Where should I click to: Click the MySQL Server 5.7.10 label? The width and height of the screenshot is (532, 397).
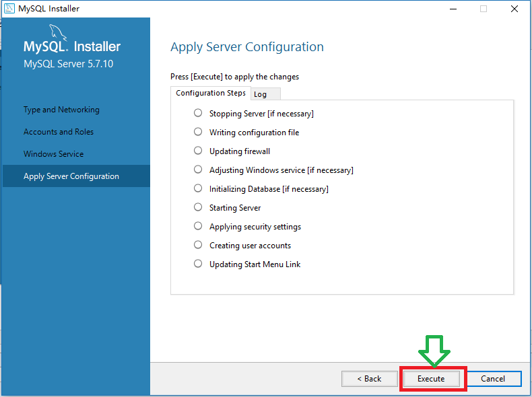pyautogui.click(x=69, y=64)
